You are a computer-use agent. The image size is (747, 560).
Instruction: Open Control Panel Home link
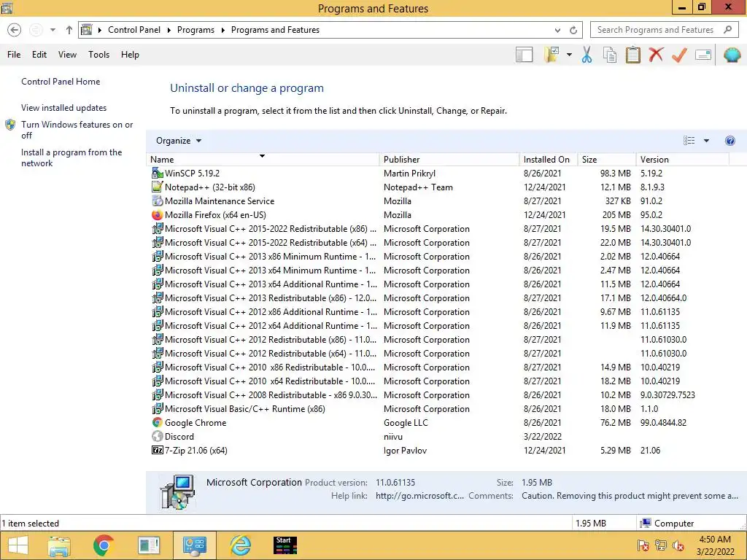point(61,82)
